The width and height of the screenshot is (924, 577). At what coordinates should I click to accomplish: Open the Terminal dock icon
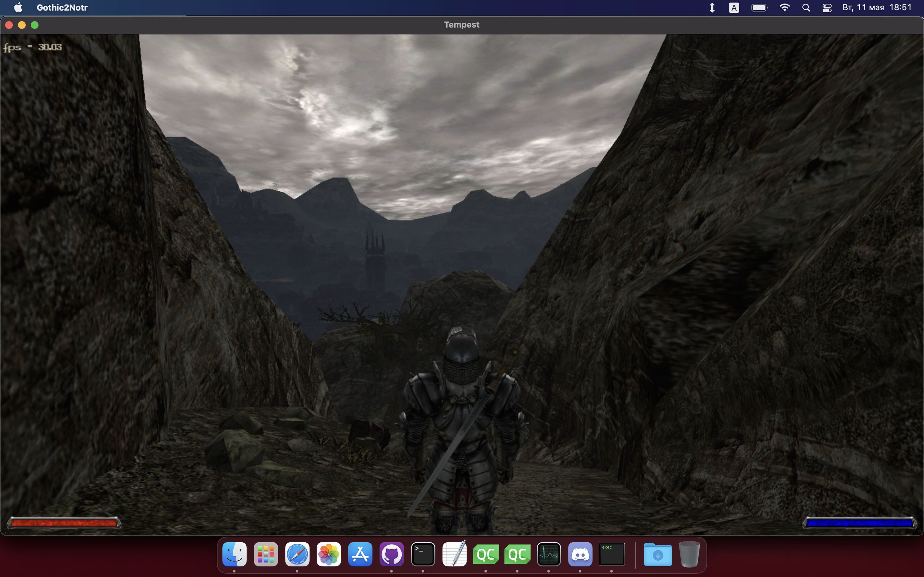(423, 554)
